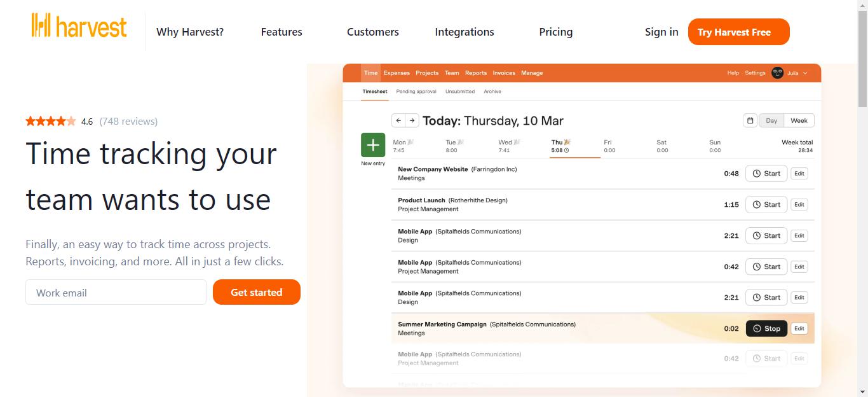868x397 pixels.
Task: Open the calendar date picker icon
Action: (750, 121)
